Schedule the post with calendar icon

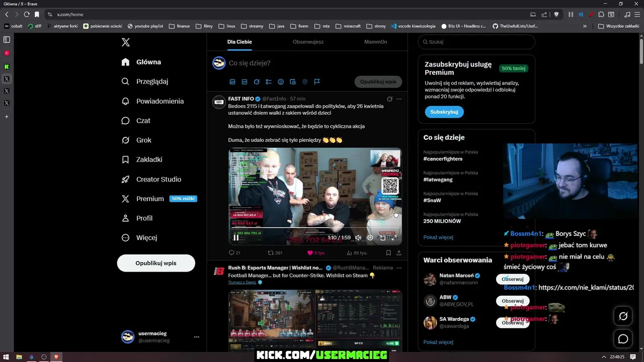(293, 81)
